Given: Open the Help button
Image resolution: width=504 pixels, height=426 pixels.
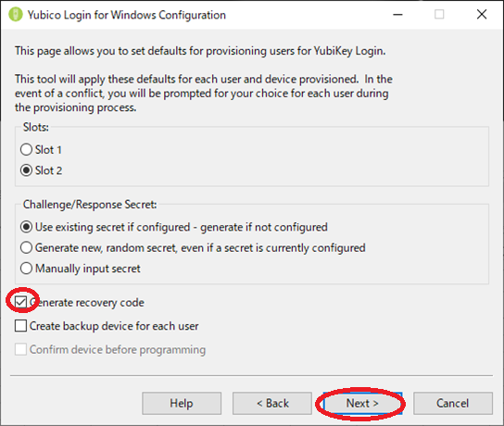Looking at the screenshot, I should point(182,403).
